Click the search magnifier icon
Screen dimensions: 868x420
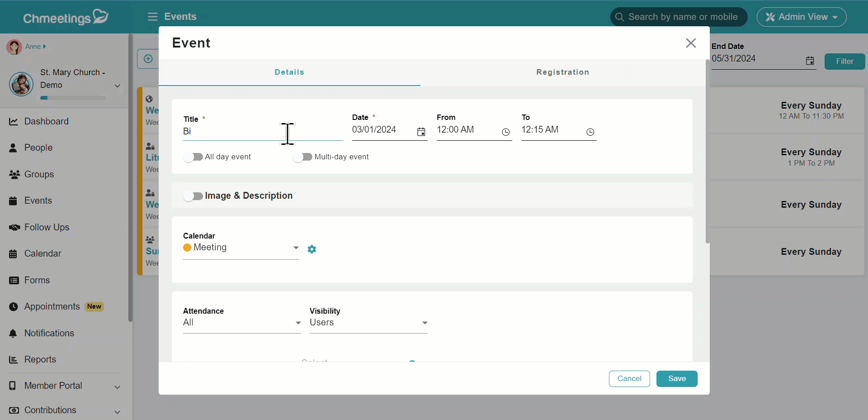click(x=620, y=17)
